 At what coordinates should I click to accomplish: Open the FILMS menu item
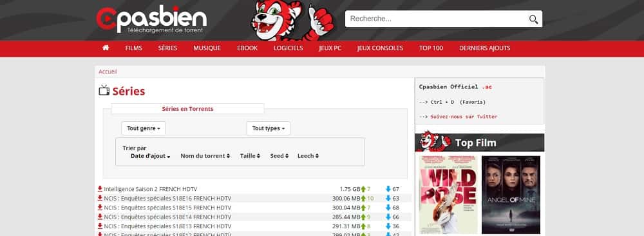click(x=133, y=48)
